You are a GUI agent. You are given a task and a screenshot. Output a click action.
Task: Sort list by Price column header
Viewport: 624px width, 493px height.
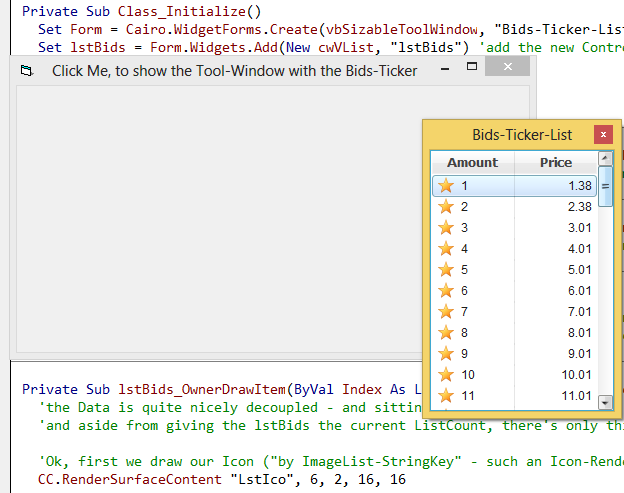coord(556,163)
